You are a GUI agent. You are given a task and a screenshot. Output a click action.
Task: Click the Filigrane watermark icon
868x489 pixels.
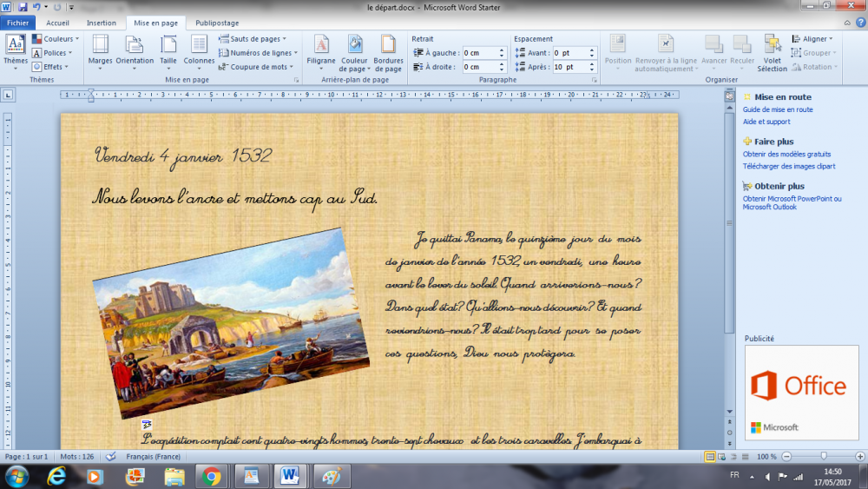pos(321,50)
